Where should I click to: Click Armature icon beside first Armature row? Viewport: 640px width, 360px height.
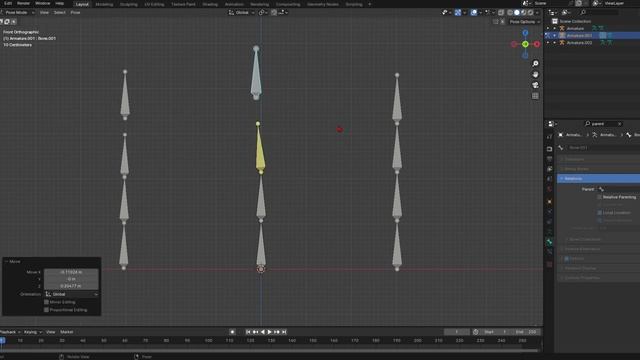click(x=562, y=28)
